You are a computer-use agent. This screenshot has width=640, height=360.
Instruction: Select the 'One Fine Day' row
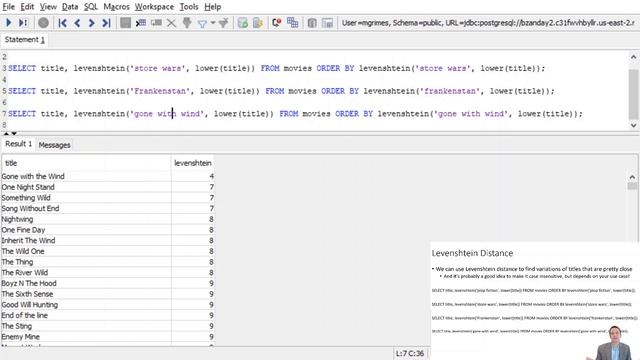tap(108, 230)
